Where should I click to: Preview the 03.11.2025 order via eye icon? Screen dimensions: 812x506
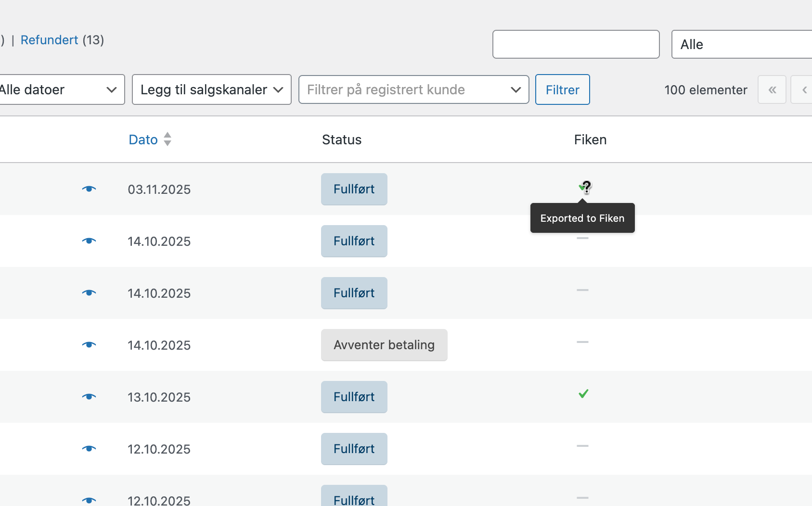[x=89, y=189]
